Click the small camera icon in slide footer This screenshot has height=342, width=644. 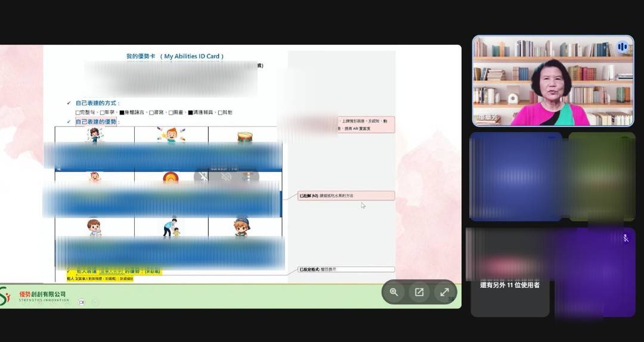(81, 302)
